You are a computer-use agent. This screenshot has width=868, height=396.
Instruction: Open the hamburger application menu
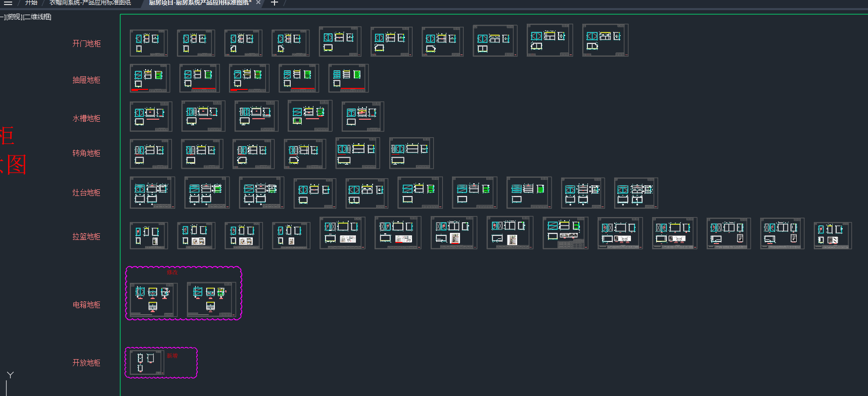click(8, 3)
